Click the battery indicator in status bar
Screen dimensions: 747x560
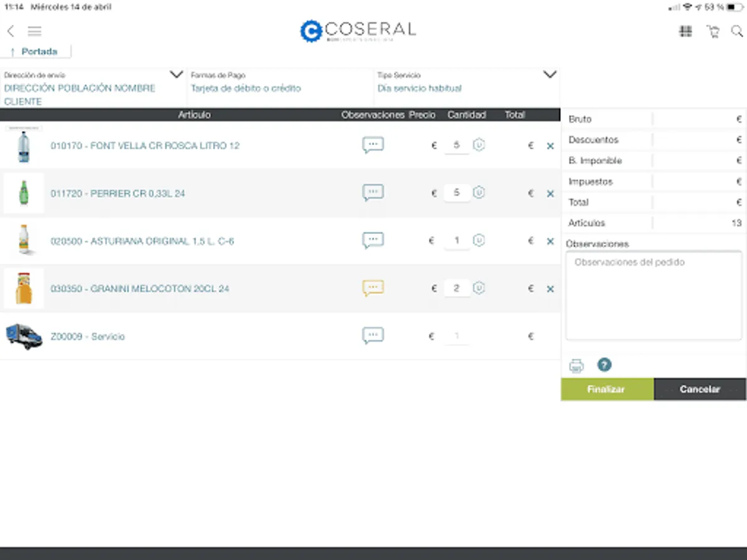click(x=735, y=7)
